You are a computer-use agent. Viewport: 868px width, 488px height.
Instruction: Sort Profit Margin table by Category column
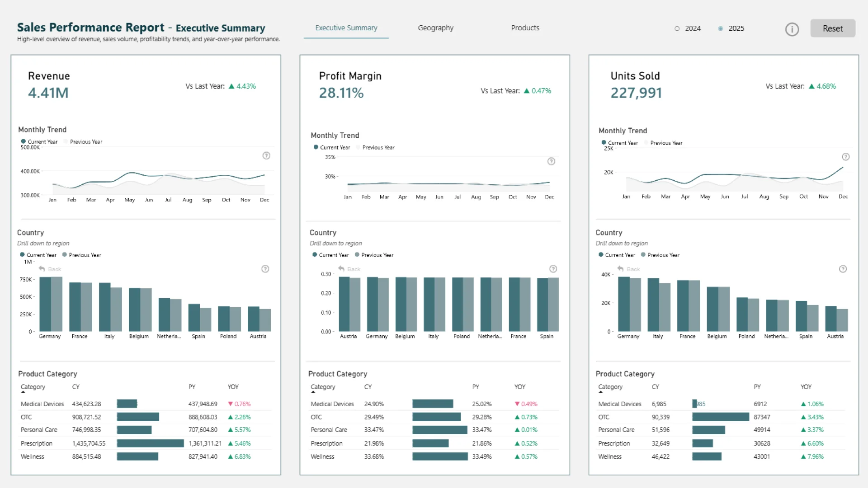point(323,387)
